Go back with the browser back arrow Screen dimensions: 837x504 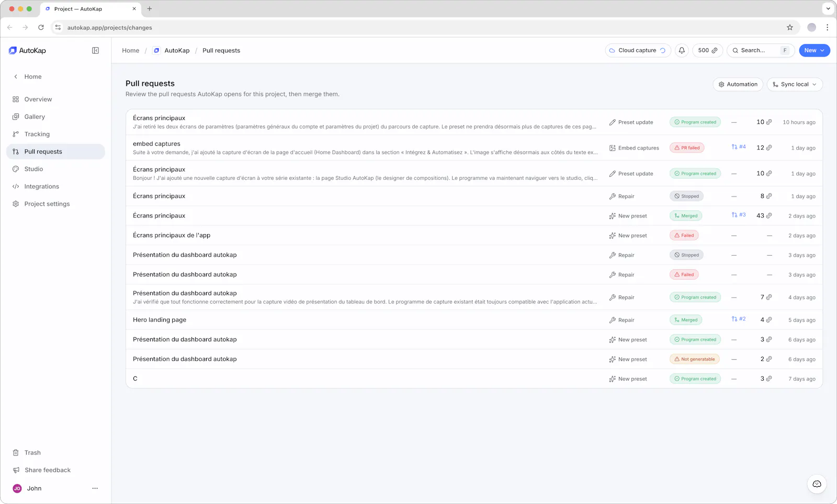click(10, 27)
